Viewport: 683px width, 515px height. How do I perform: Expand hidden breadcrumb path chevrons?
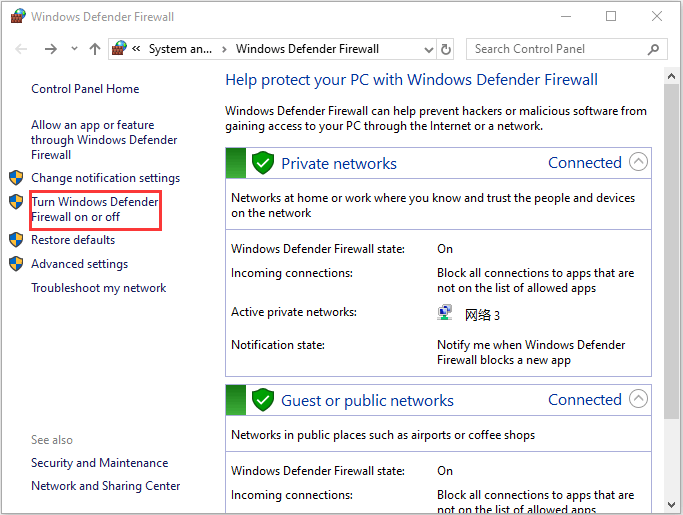[136, 48]
